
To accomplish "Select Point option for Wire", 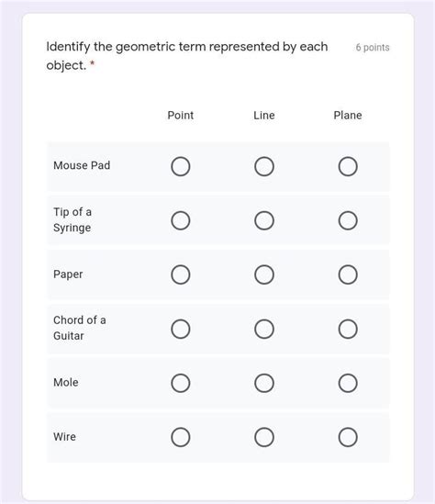I will point(181,437).
